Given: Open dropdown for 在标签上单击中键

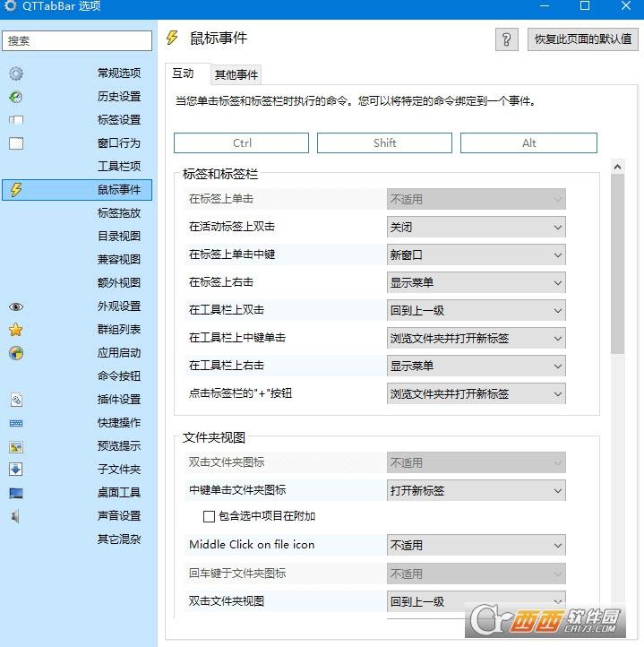Looking at the screenshot, I should 477,255.
